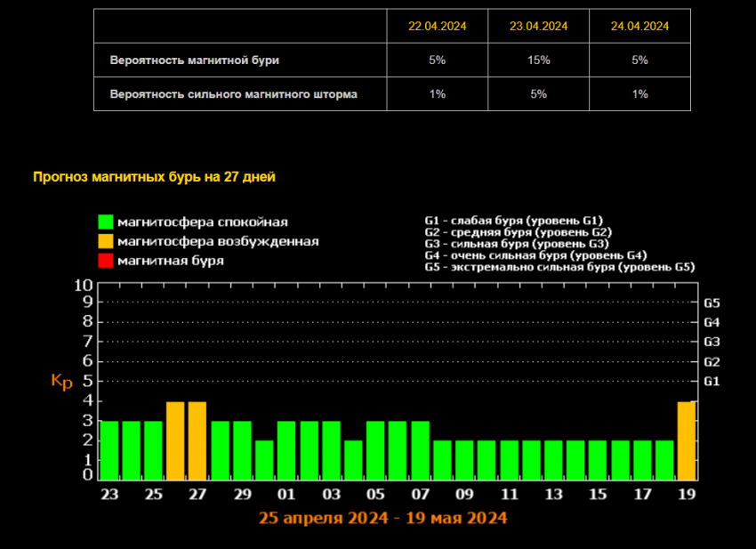Select the 23.04.2024 column header

click(x=538, y=27)
